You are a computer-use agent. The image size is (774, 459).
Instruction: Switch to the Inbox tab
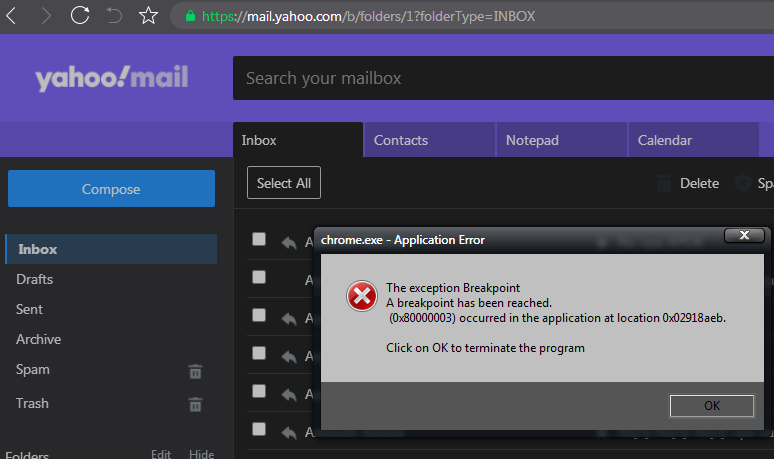[298, 140]
